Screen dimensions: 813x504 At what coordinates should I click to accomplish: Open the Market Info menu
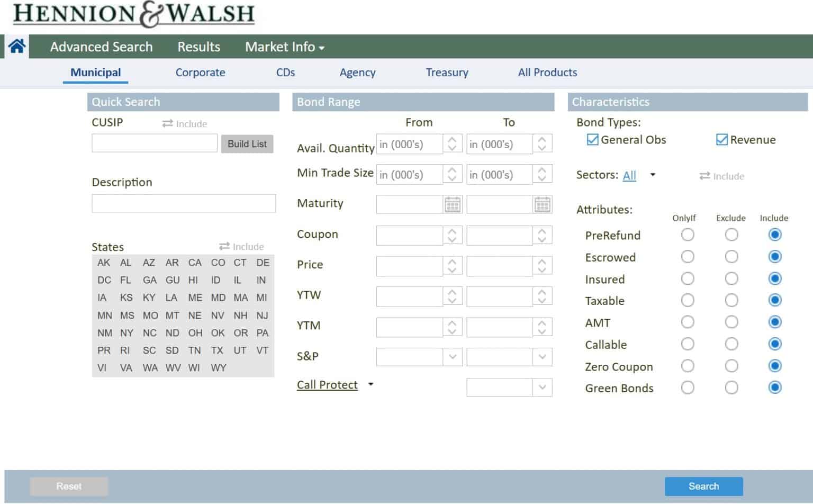point(285,47)
